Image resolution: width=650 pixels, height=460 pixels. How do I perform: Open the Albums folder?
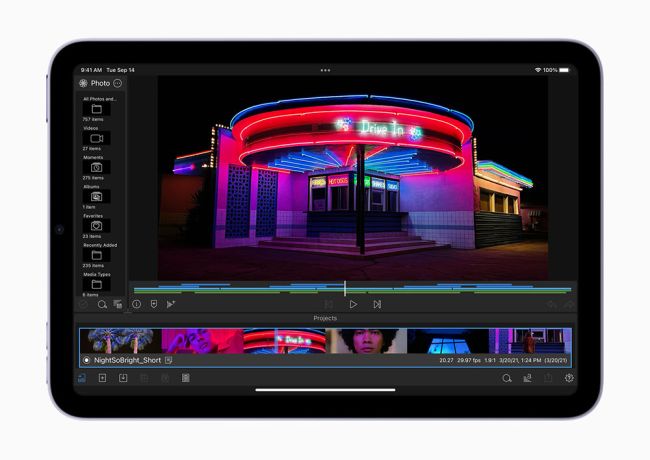pos(97,196)
